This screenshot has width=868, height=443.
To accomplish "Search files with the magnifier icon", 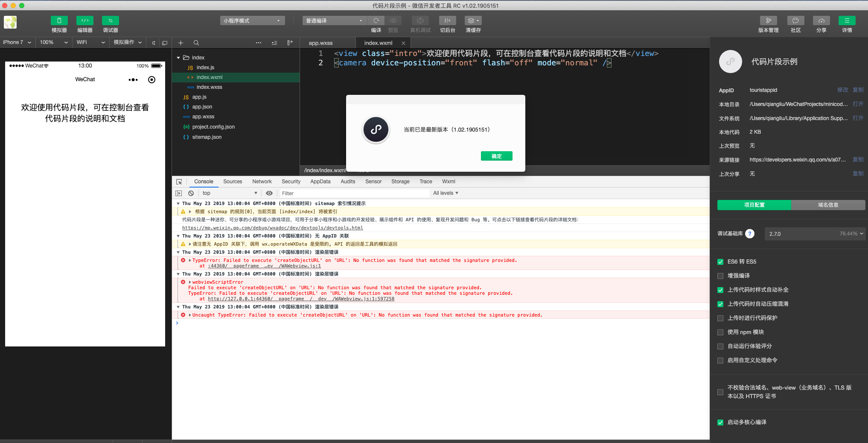I will click(x=196, y=43).
